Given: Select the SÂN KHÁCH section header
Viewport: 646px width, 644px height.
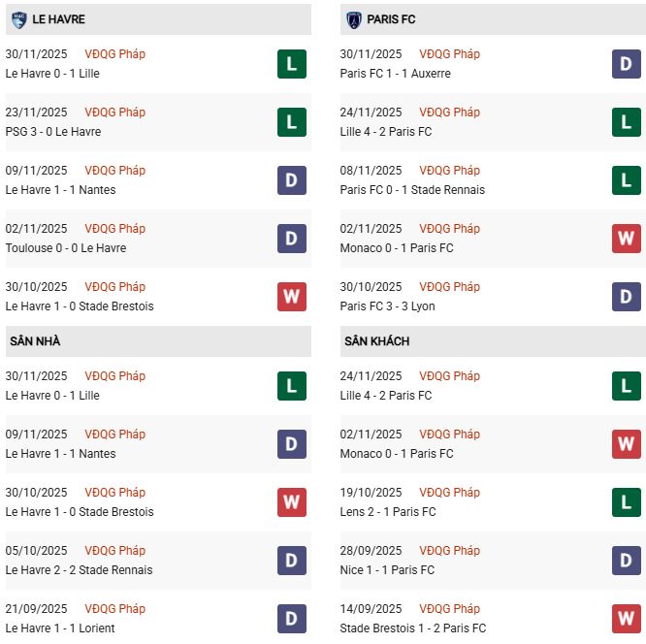Looking at the screenshot, I should tap(376, 341).
